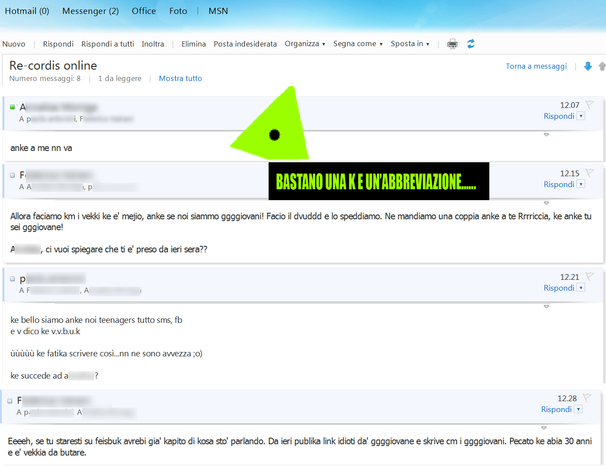Open the Sposta in dropdown
This screenshot has height=466, width=606.
click(x=410, y=44)
